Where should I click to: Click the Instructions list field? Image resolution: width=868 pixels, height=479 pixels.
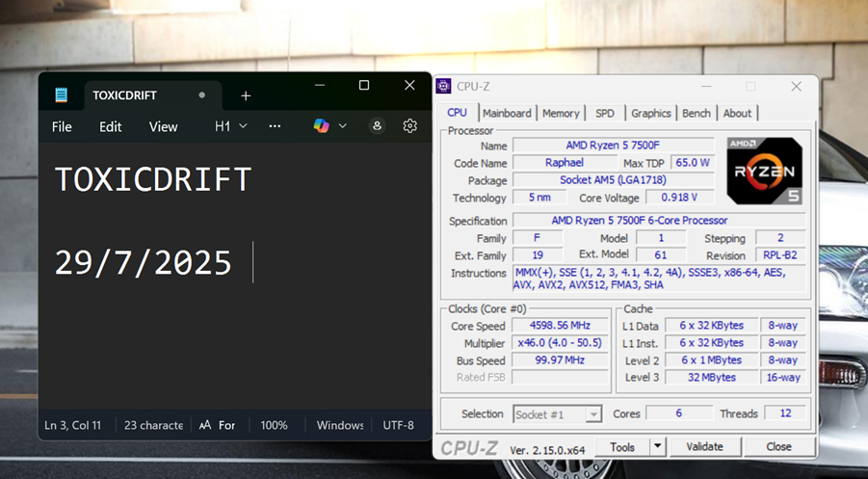click(x=659, y=279)
